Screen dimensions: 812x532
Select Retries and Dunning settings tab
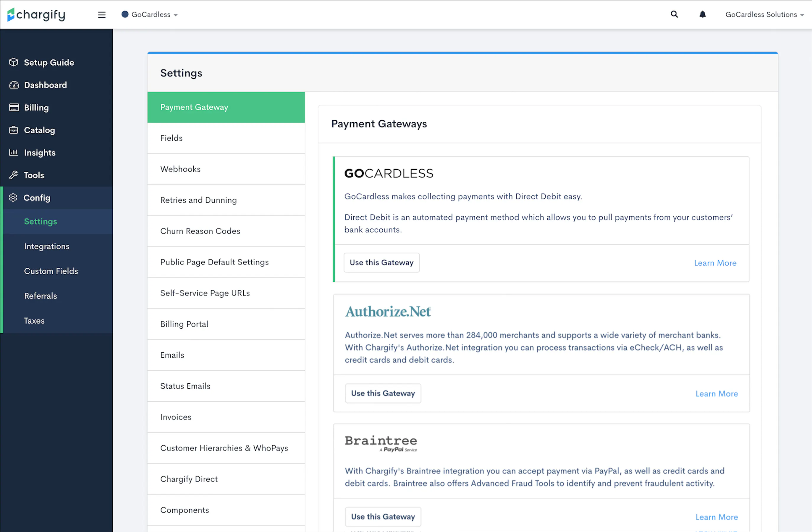(x=199, y=200)
